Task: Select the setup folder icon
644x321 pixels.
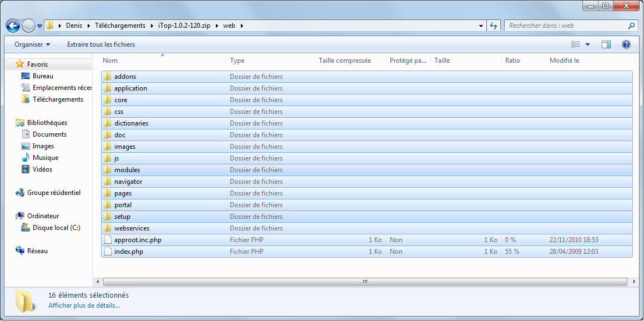Action: [x=108, y=217]
